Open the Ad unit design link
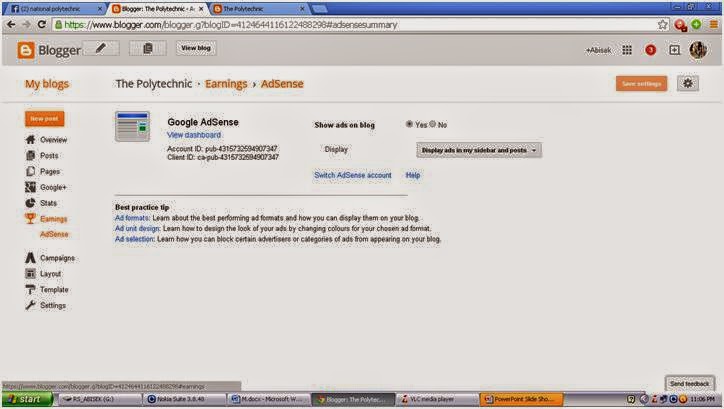Screen dimensions: 724x409 138,229
